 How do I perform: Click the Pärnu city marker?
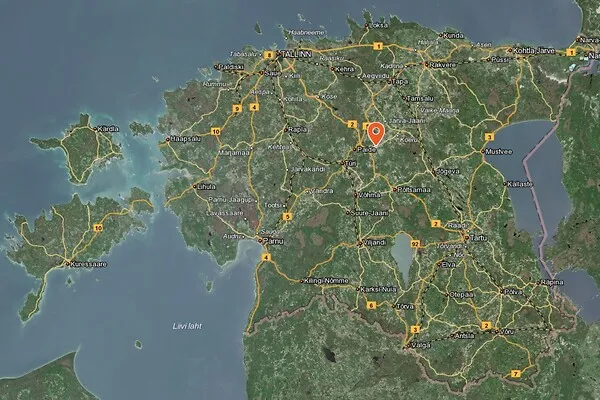[260, 241]
